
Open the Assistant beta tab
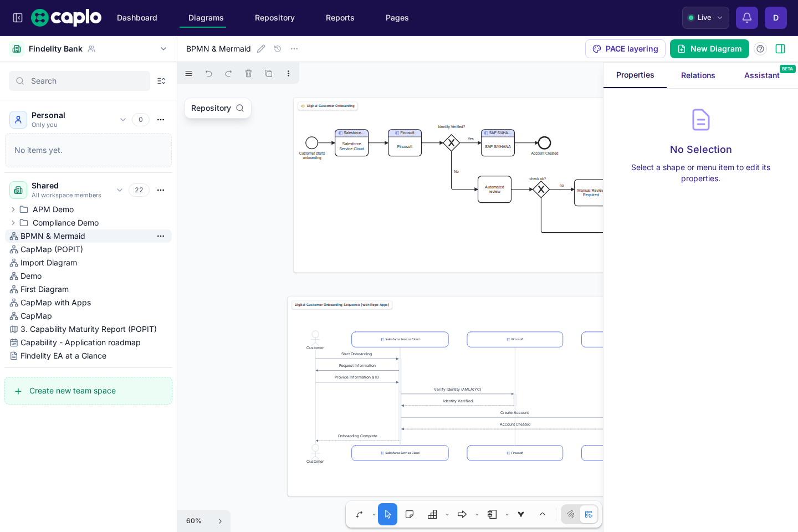(762, 75)
